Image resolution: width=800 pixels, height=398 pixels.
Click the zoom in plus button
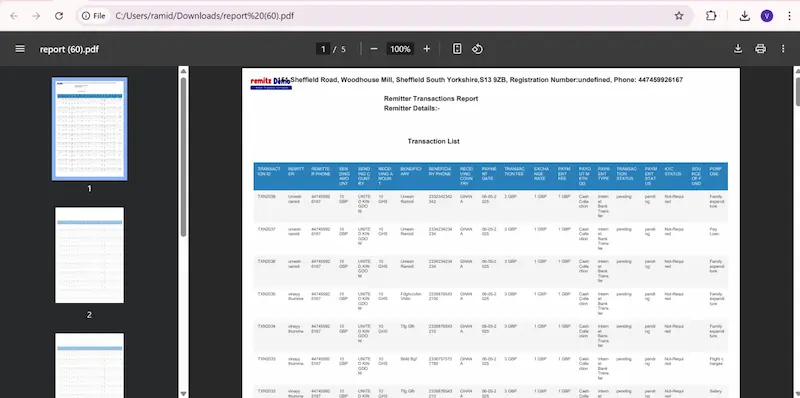coord(427,49)
